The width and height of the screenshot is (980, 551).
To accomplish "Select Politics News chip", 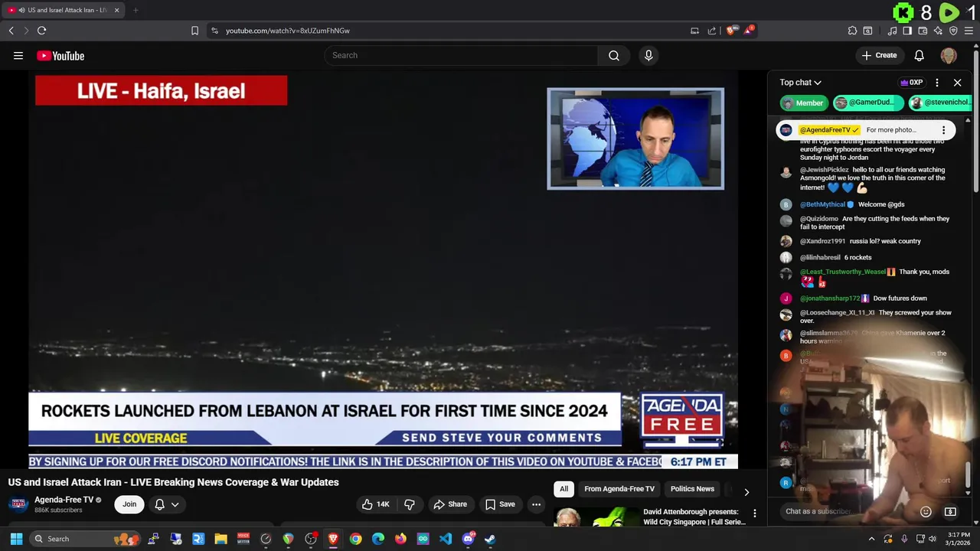I will point(692,489).
